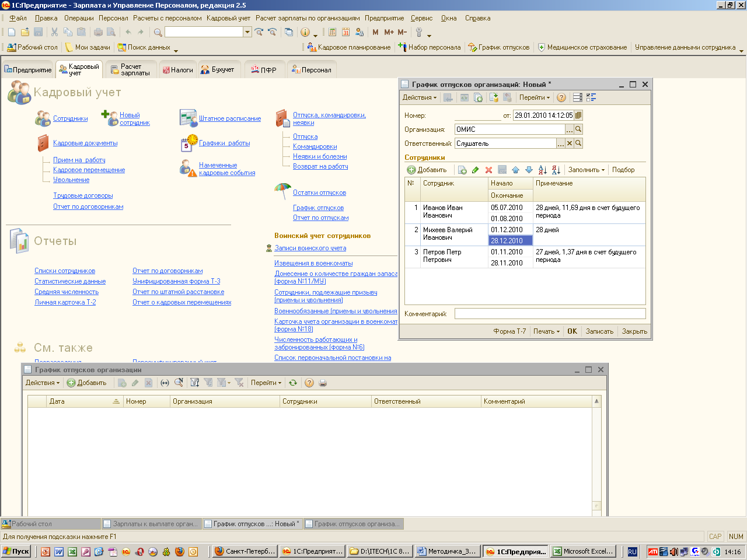Screen dimensions: 747x560
Task: Open Набор персонала toolbar button
Action: pyautogui.click(x=429, y=47)
